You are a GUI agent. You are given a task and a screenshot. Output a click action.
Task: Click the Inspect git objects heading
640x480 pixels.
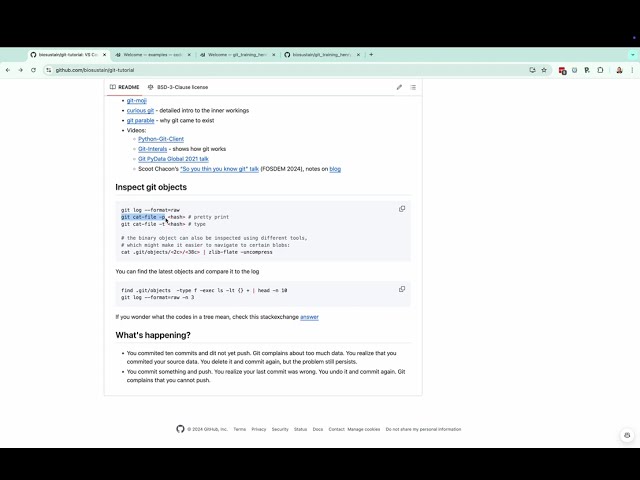[151, 187]
